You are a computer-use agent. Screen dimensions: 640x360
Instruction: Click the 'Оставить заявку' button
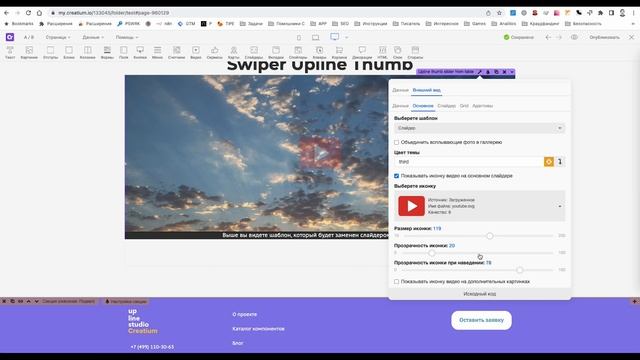tap(481, 320)
